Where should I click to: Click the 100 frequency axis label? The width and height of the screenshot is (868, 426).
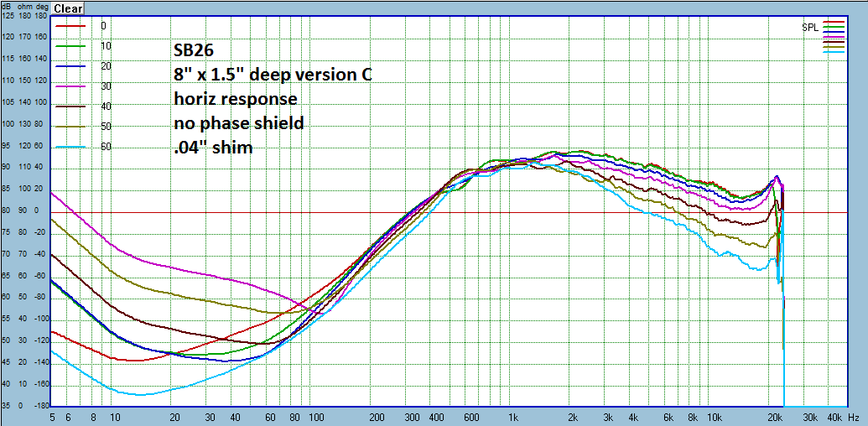coord(315,417)
